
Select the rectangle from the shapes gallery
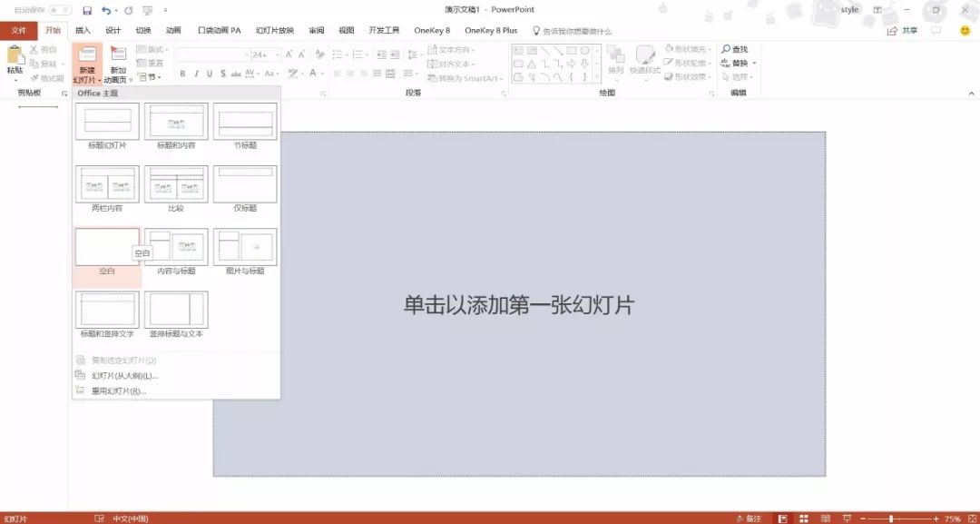tap(572, 50)
